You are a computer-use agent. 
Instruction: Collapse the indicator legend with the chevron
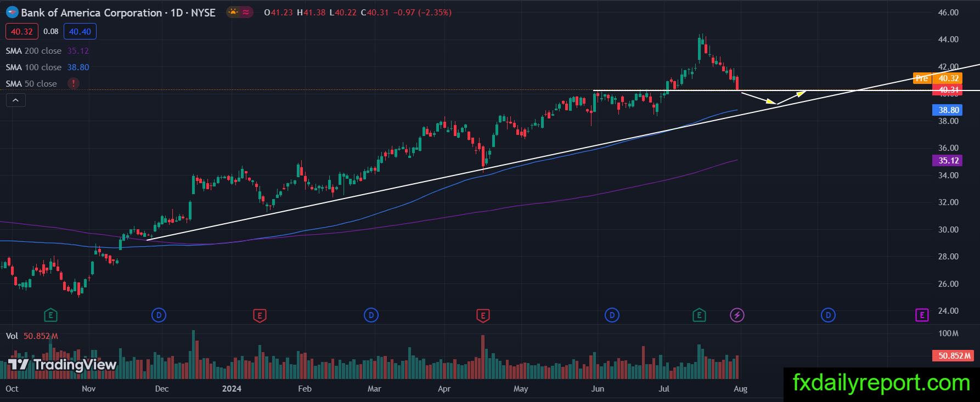coord(15,100)
